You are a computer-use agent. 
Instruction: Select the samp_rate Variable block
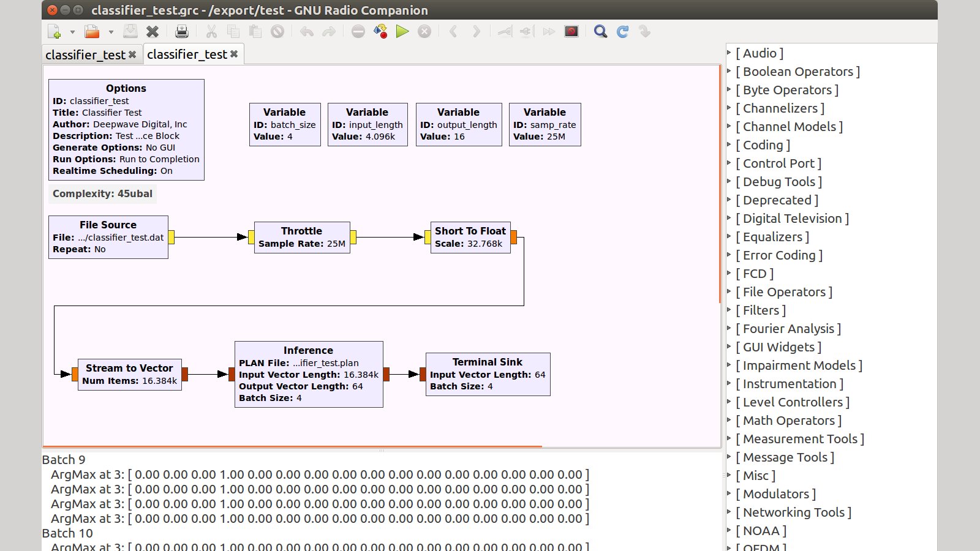tap(545, 124)
